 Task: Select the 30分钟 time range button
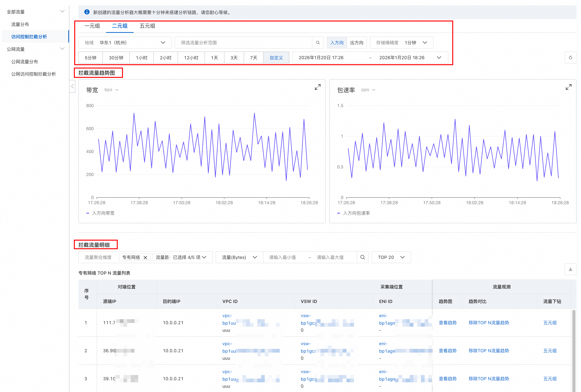pos(116,58)
